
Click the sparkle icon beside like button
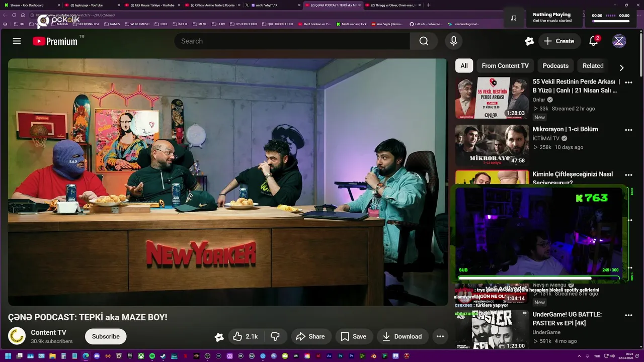pos(219,337)
